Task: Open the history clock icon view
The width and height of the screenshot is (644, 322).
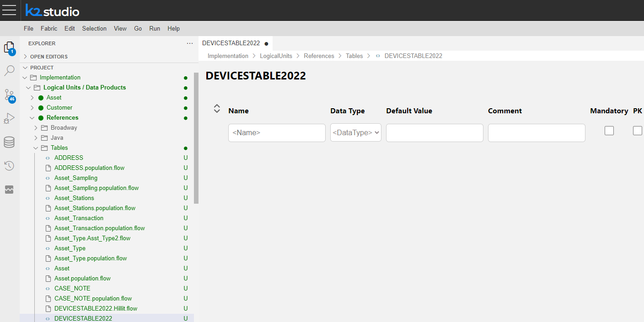Action: click(9, 166)
